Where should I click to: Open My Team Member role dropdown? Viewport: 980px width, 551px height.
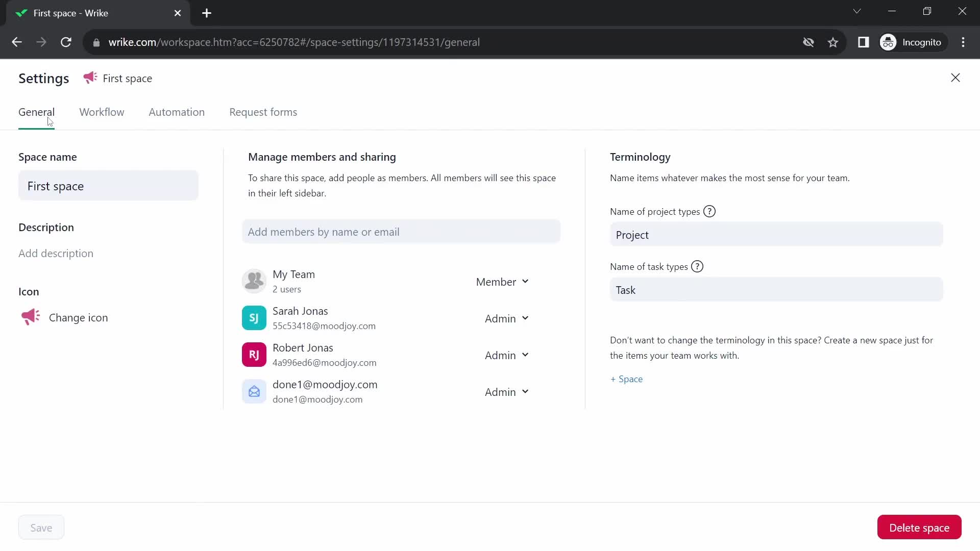(502, 282)
